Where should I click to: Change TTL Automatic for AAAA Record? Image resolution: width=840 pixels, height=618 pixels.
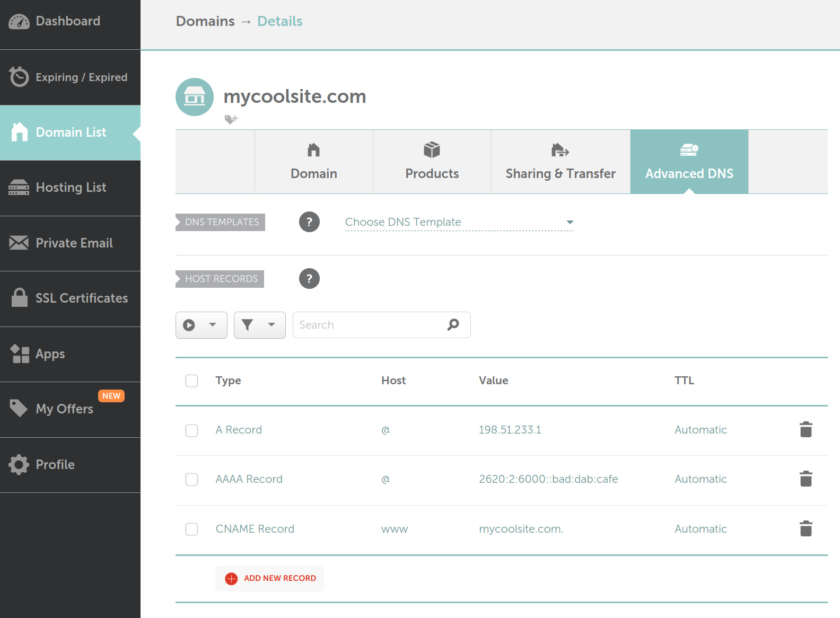coord(701,479)
